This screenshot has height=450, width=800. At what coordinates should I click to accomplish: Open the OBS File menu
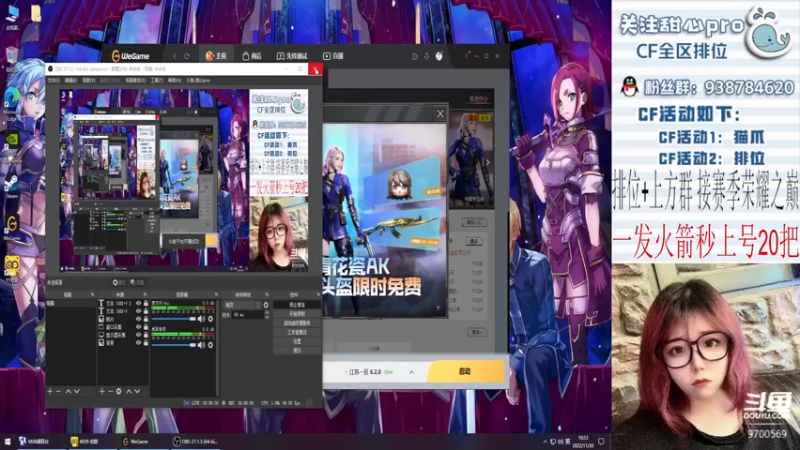(x=54, y=81)
